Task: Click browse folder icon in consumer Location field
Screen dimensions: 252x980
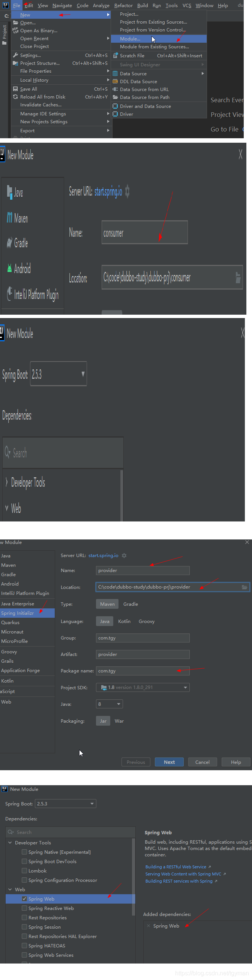Action: (x=238, y=277)
